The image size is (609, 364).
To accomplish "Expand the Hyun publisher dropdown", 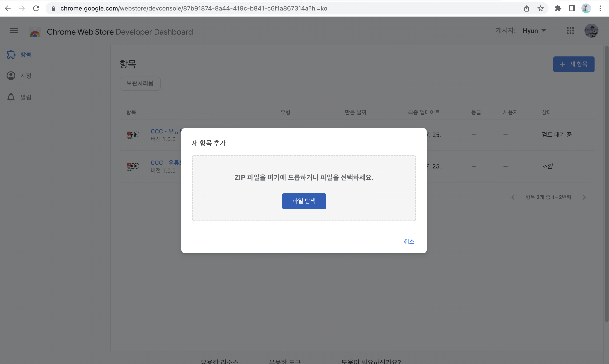I will 534,31.
